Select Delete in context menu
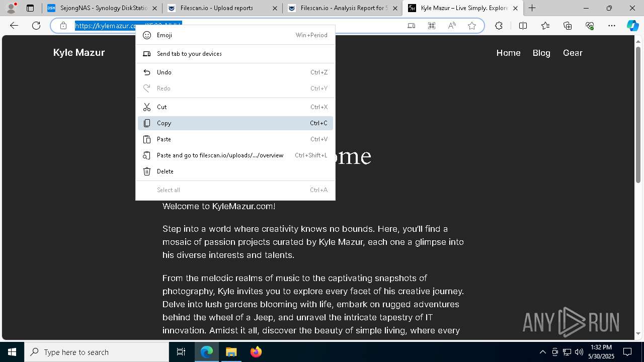The image size is (644, 362). (x=235, y=171)
